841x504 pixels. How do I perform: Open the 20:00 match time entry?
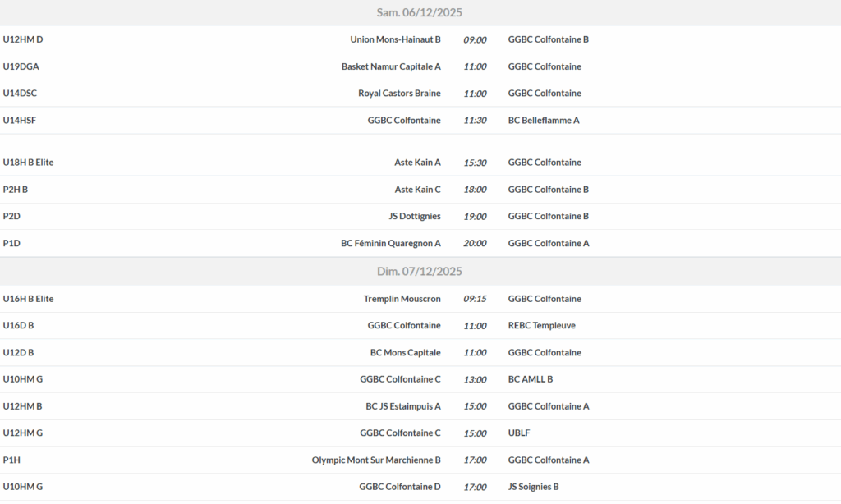pyautogui.click(x=475, y=244)
